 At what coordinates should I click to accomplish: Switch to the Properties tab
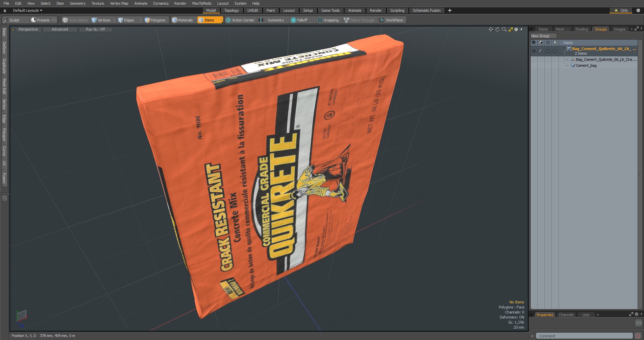pos(545,315)
